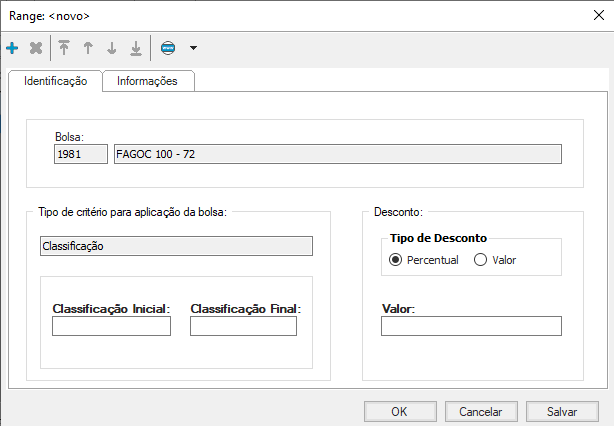The height and width of the screenshot is (426, 614).
Task: Click the gray X delete record icon
Action: coord(36,48)
